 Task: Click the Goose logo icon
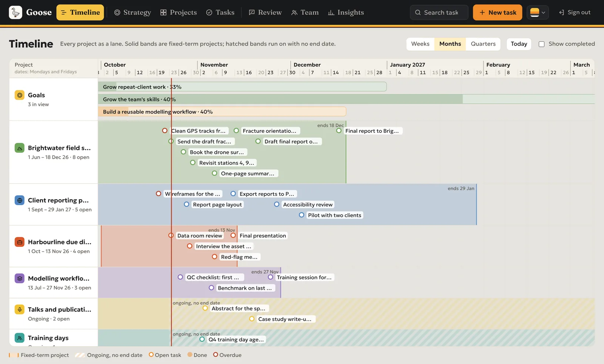pos(15,12)
